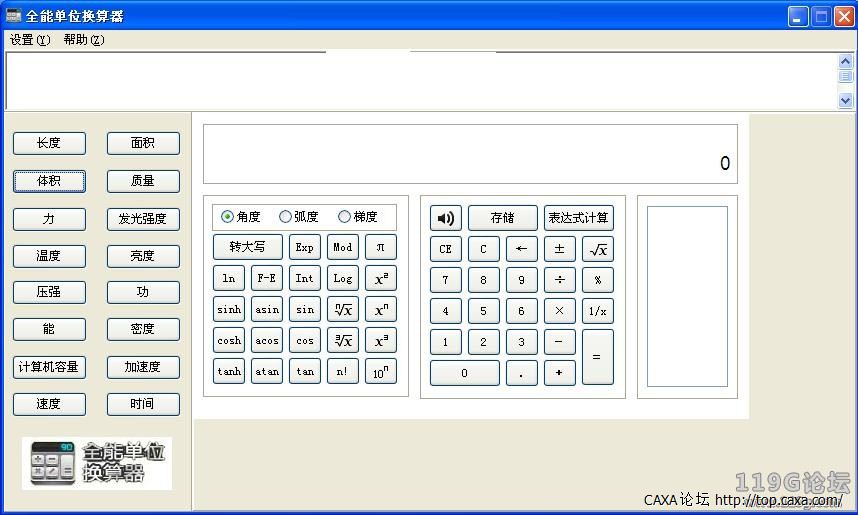Image resolution: width=858 pixels, height=515 pixels.
Task: Click the division operator button
Action: click(x=559, y=280)
